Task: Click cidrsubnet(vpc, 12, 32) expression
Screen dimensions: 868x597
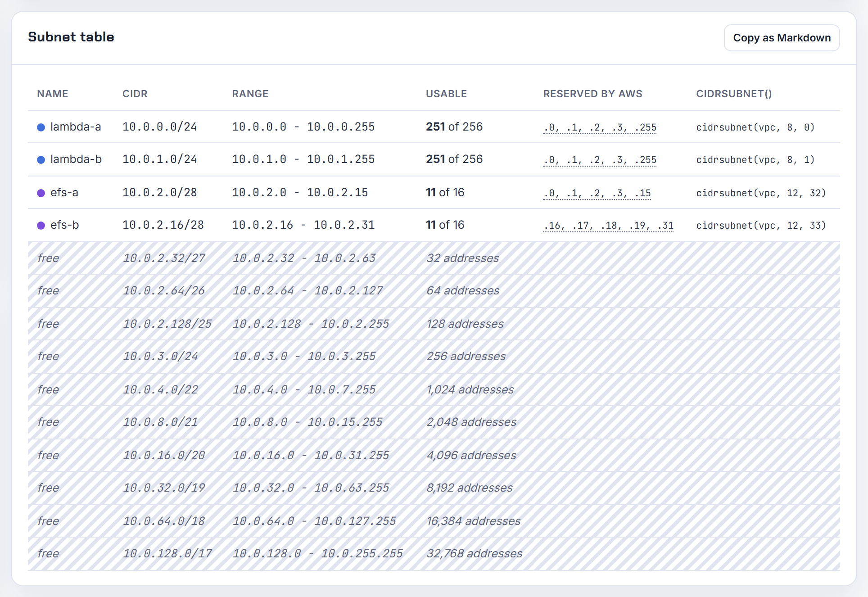Action: [x=761, y=193]
